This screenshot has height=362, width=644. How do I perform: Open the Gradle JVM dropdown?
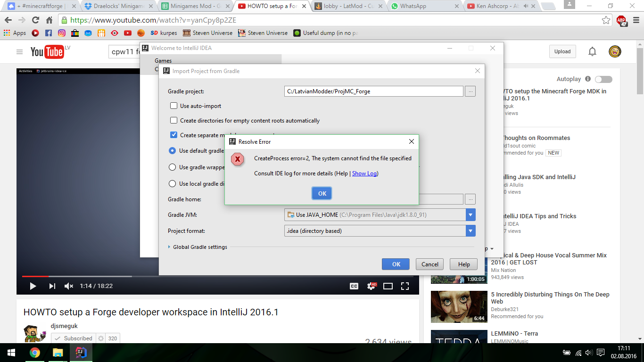pos(470,215)
